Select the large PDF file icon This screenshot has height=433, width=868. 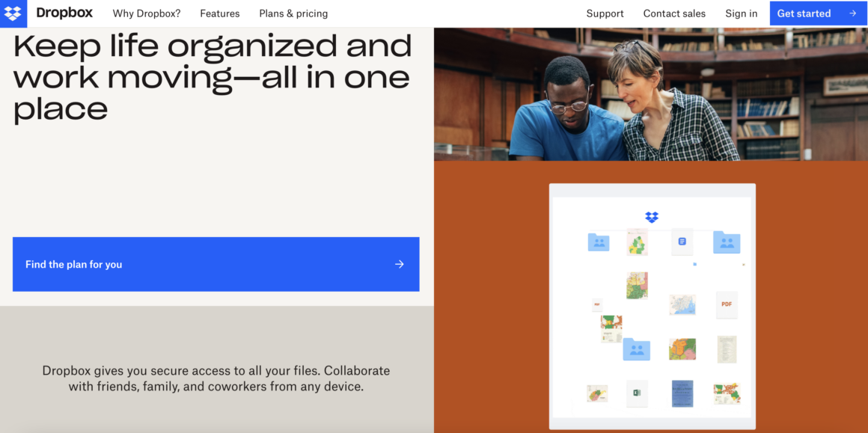tap(726, 304)
